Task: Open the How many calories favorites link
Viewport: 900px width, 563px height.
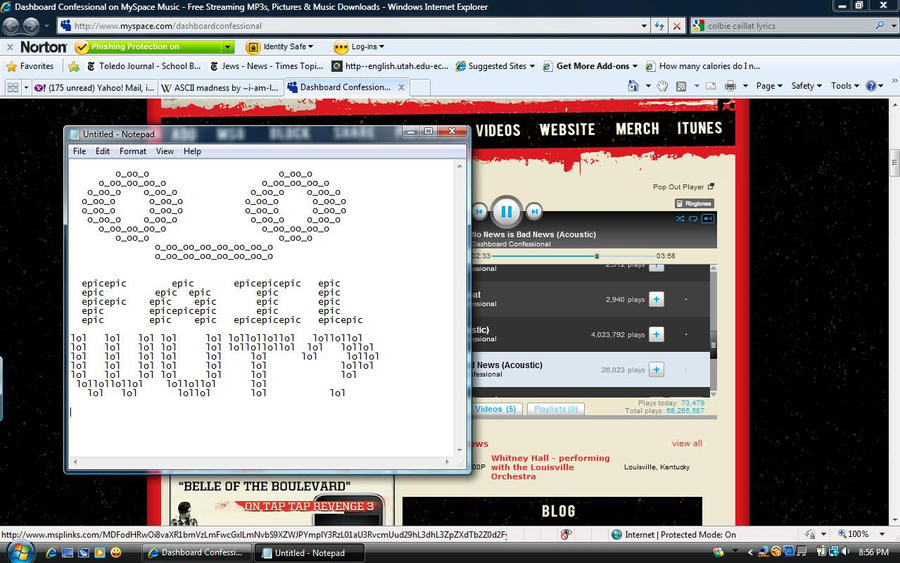Action: pos(703,67)
